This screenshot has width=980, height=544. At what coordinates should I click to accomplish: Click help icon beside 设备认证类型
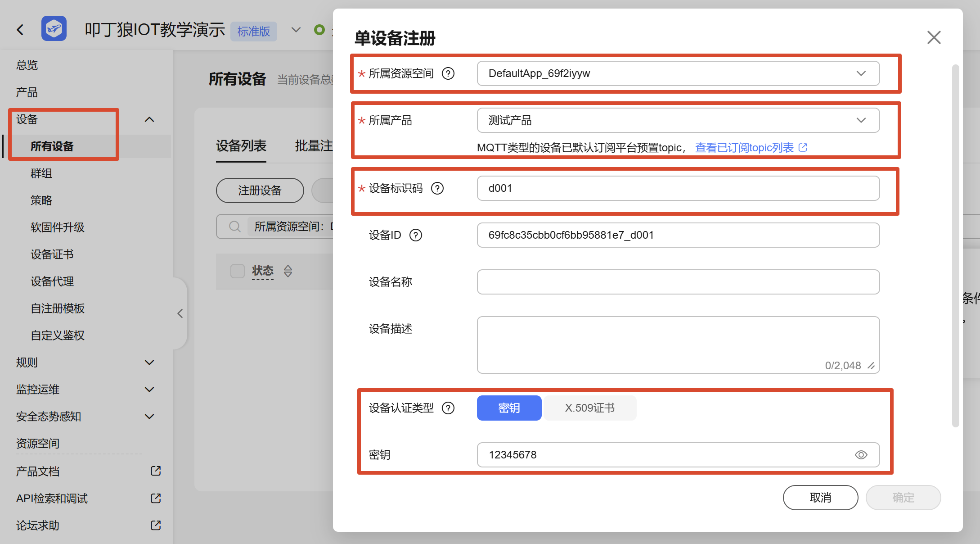(x=448, y=408)
